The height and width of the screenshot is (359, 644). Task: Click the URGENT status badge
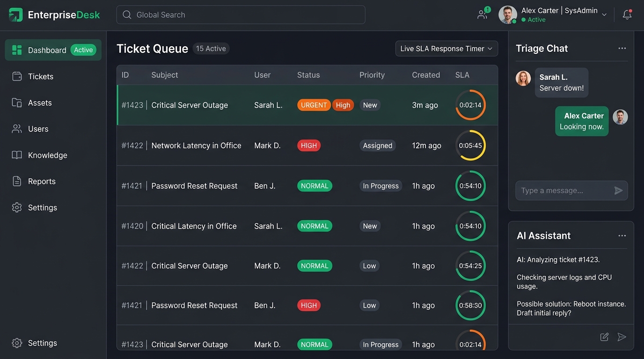pos(314,105)
